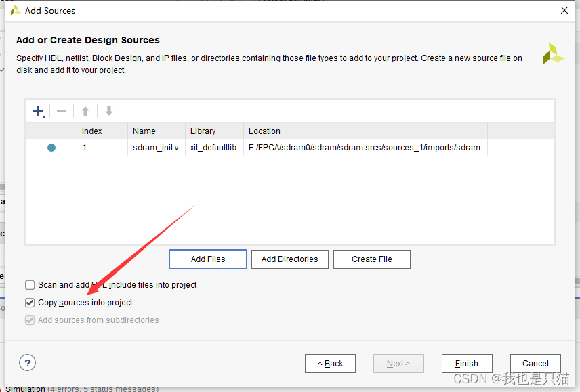This screenshot has height=392, width=580.
Task: Click the disabled Next button
Action: [x=398, y=364]
